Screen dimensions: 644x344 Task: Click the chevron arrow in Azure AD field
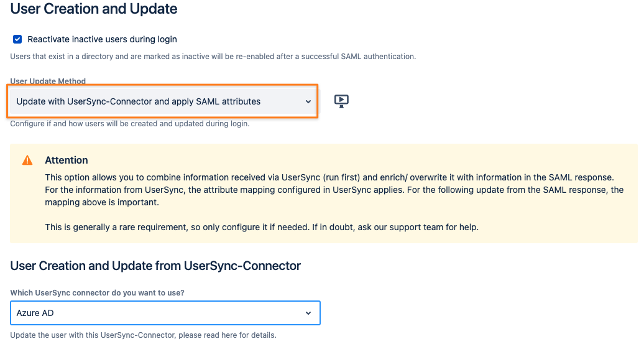(308, 314)
